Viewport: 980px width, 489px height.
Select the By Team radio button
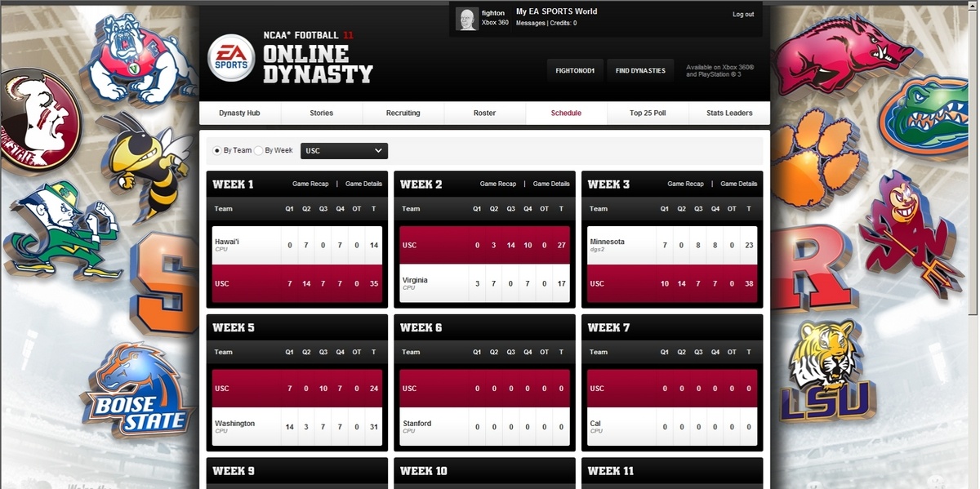[x=216, y=151]
